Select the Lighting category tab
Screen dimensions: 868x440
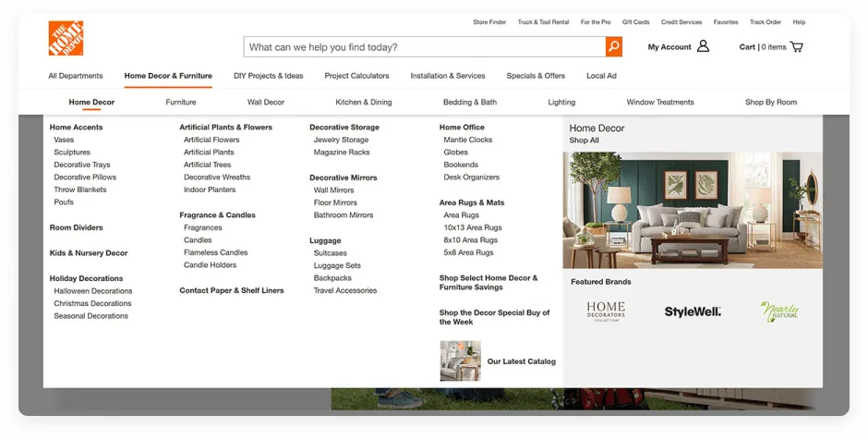click(x=561, y=103)
